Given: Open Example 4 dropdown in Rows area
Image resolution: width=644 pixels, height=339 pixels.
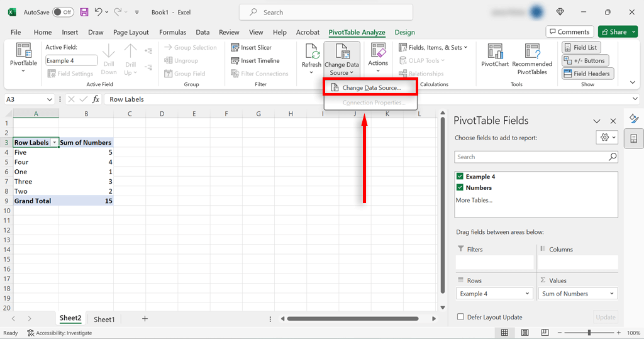Looking at the screenshot, I should tap(527, 293).
